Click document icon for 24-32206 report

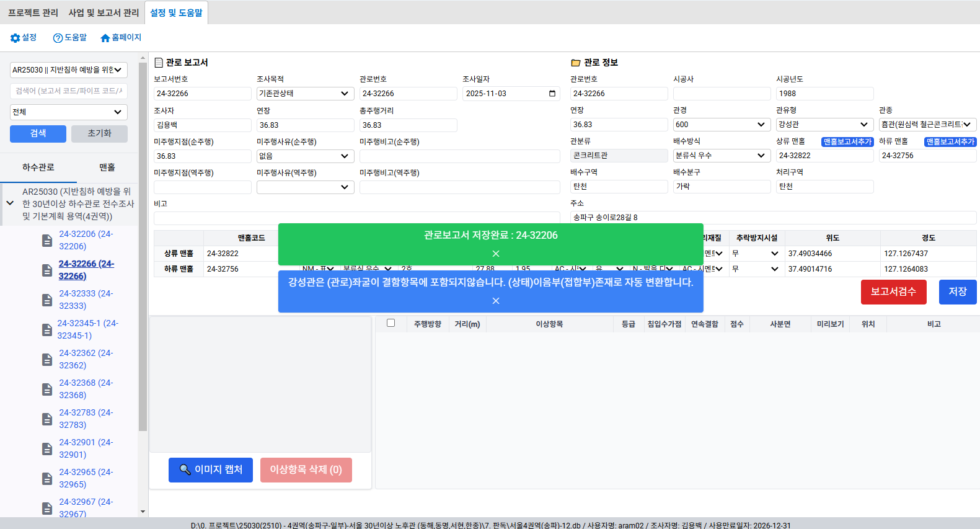[x=47, y=241]
